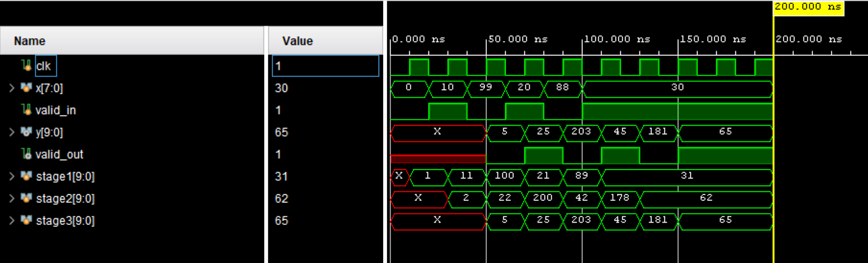Expand the x[7:0] bus signal
This screenshot has height=263, width=868.
12,88
